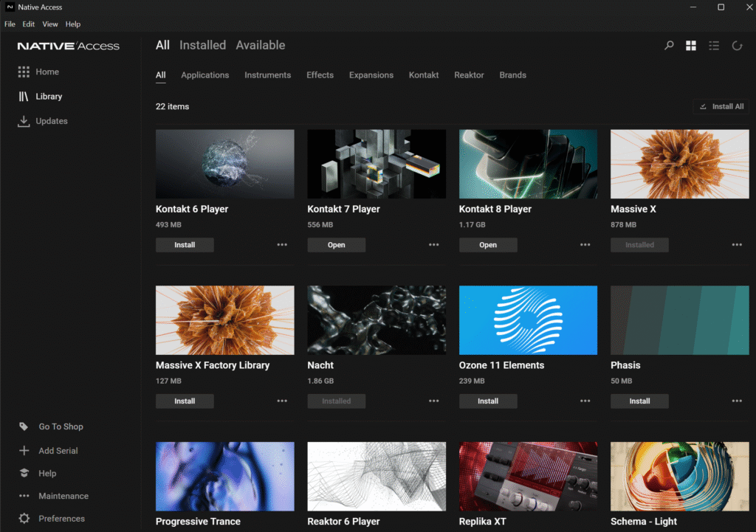The height and width of the screenshot is (532, 756).
Task: Click the Go To Shop tag icon
Action: coord(24,426)
